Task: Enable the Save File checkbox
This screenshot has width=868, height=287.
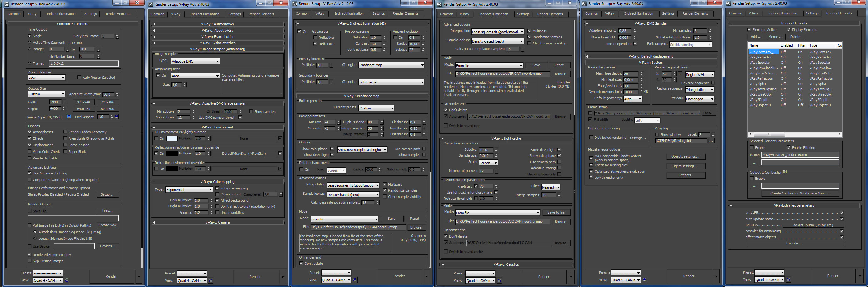Action: click(30, 211)
